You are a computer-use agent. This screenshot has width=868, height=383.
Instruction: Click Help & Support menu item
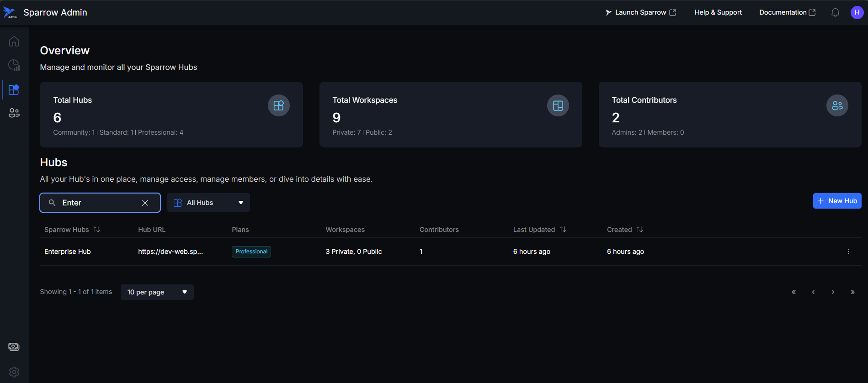tap(718, 13)
